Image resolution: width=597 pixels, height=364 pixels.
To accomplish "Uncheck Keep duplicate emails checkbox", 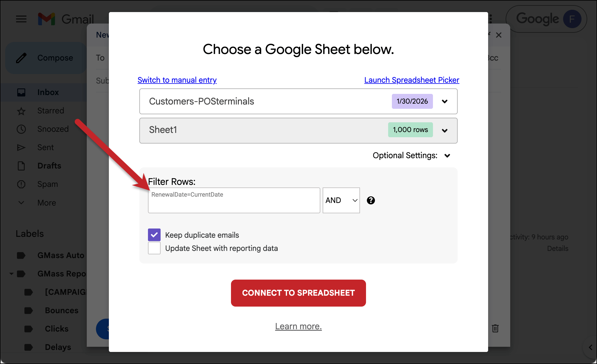I will (x=154, y=235).
